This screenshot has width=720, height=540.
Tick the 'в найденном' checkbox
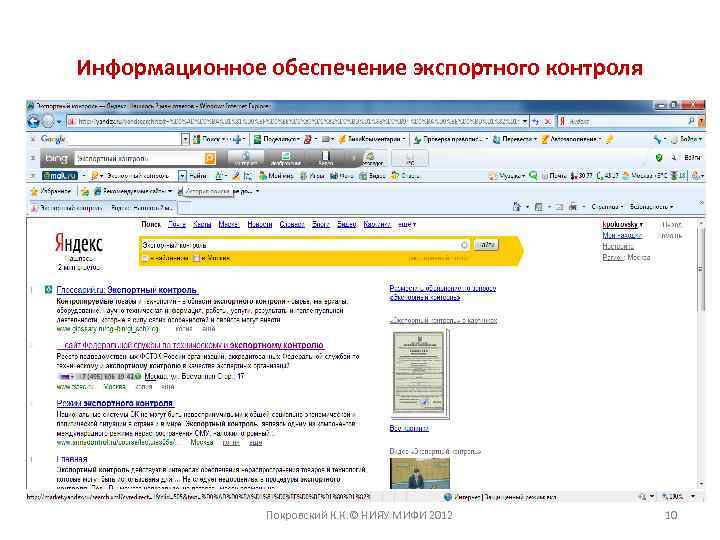coord(146,259)
